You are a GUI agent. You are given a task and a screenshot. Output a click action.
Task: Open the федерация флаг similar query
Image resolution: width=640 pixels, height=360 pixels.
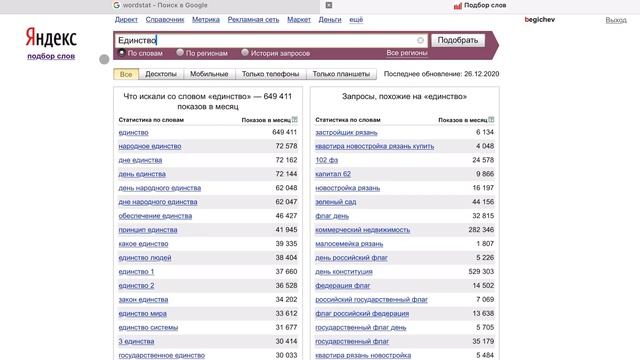coord(342,285)
